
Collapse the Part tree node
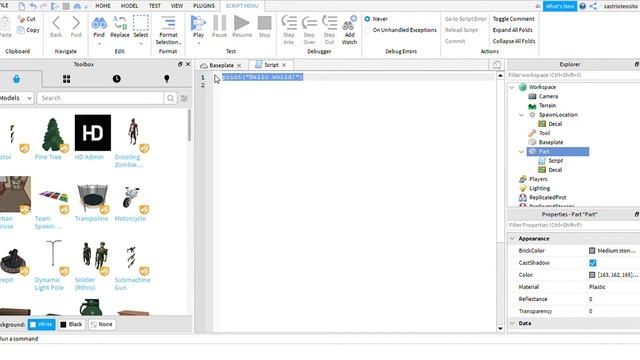click(521, 152)
